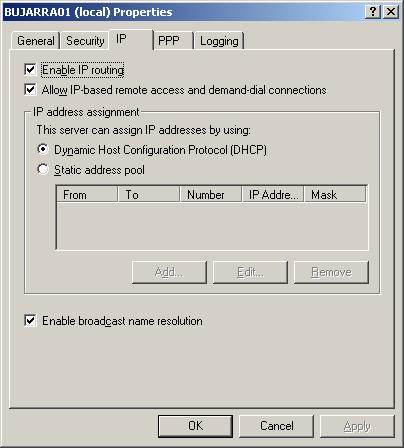The image size is (404, 448).
Task: Toggle the Enable IP routing checkbox
Action: [30, 70]
